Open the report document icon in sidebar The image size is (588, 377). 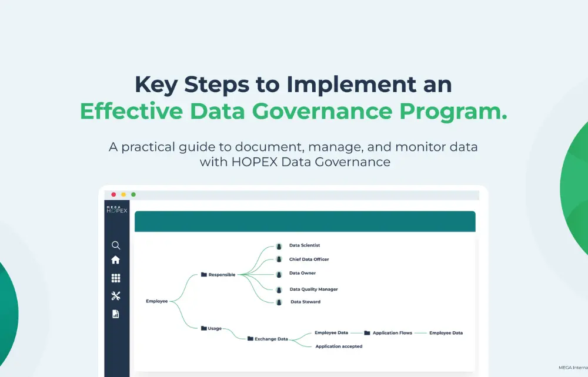[x=115, y=314]
